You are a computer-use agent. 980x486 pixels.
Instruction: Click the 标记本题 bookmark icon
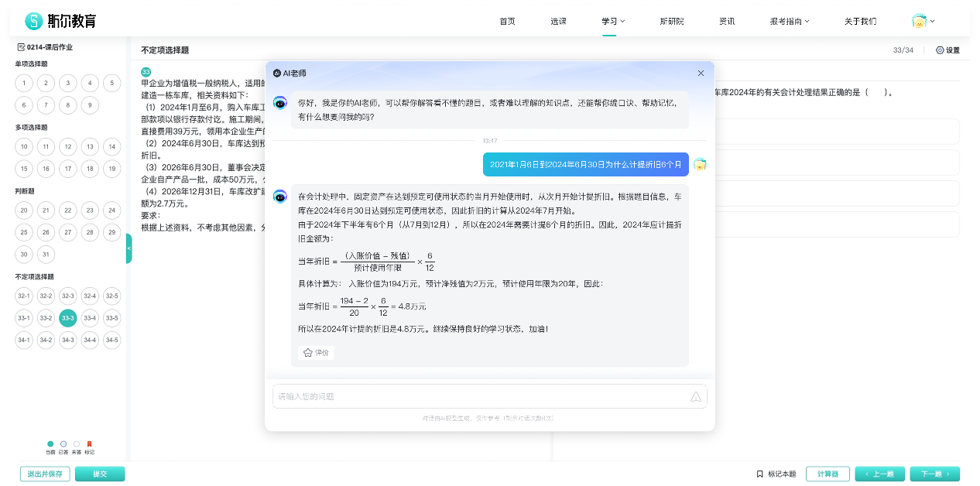coord(759,474)
